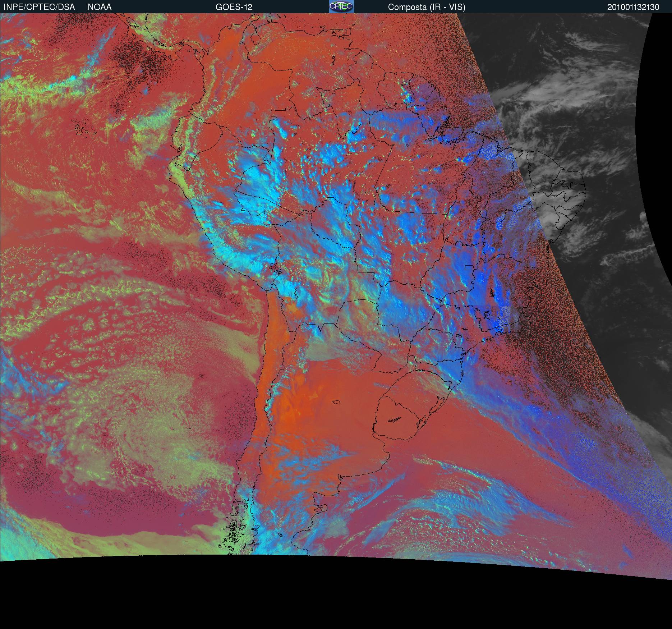672x629 pixels.
Task: Click the Composta (IR - VIS) title
Action: (427, 7)
